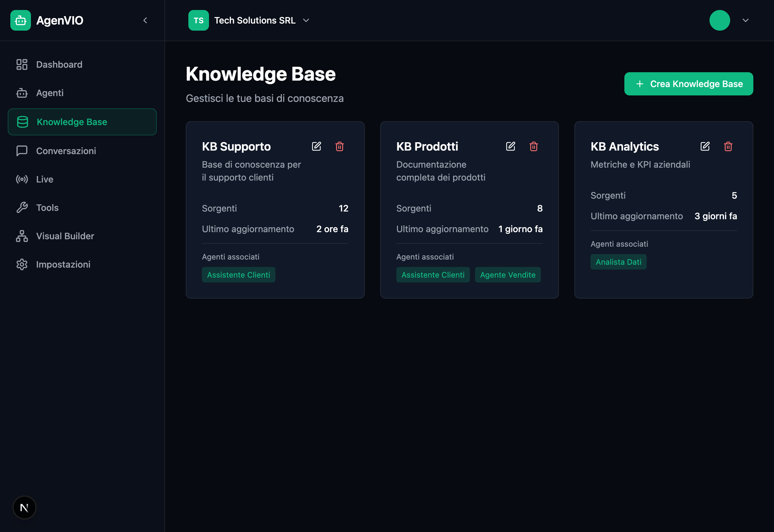The width and height of the screenshot is (774, 532).
Task: Click the Visual Builder flowchart icon
Action: pos(22,236)
